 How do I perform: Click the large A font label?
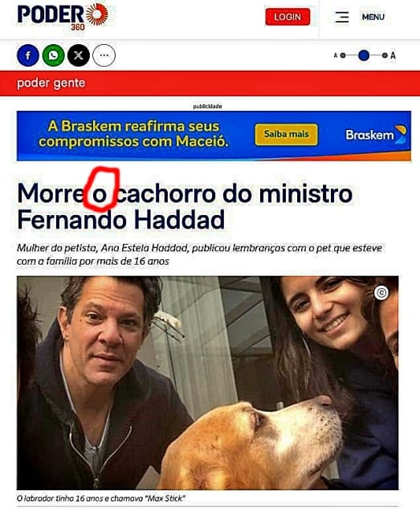pos(393,55)
